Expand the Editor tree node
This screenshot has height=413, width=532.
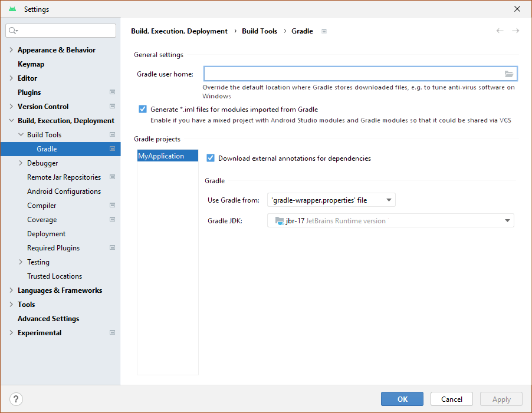(11, 78)
